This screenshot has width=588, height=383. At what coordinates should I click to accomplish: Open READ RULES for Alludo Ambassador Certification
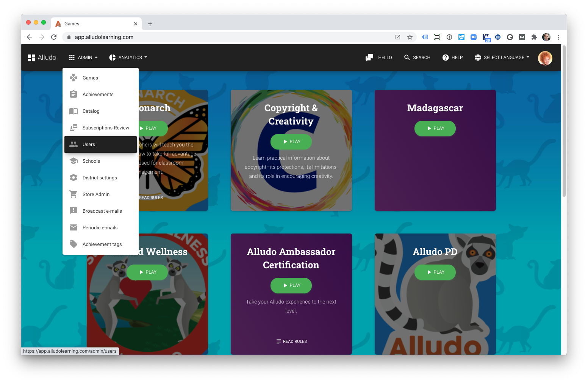[x=291, y=341]
